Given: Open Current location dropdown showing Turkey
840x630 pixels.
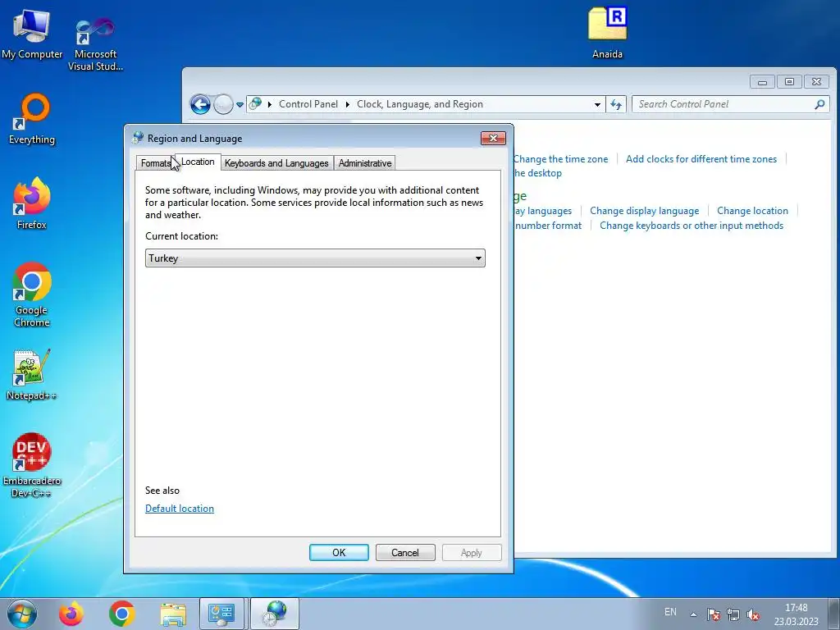Looking at the screenshot, I should coord(315,258).
